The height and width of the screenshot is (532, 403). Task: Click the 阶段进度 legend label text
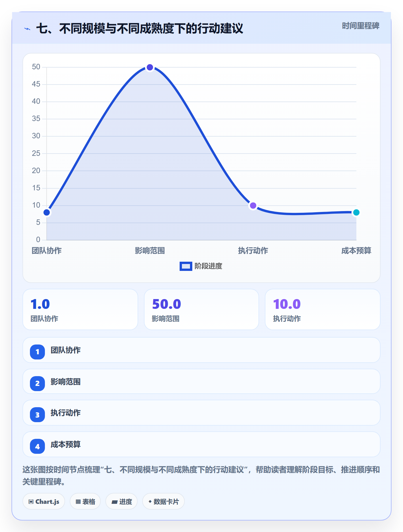click(x=208, y=266)
